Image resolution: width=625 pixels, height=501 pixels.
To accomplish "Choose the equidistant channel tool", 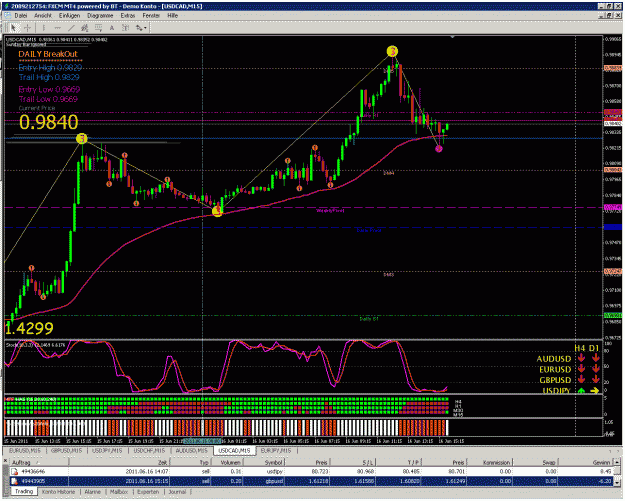I will [x=85, y=28].
